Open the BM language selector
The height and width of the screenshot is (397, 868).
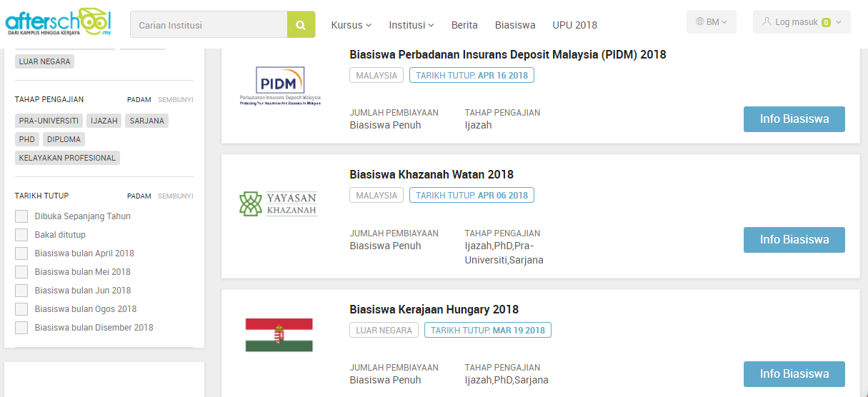[712, 22]
